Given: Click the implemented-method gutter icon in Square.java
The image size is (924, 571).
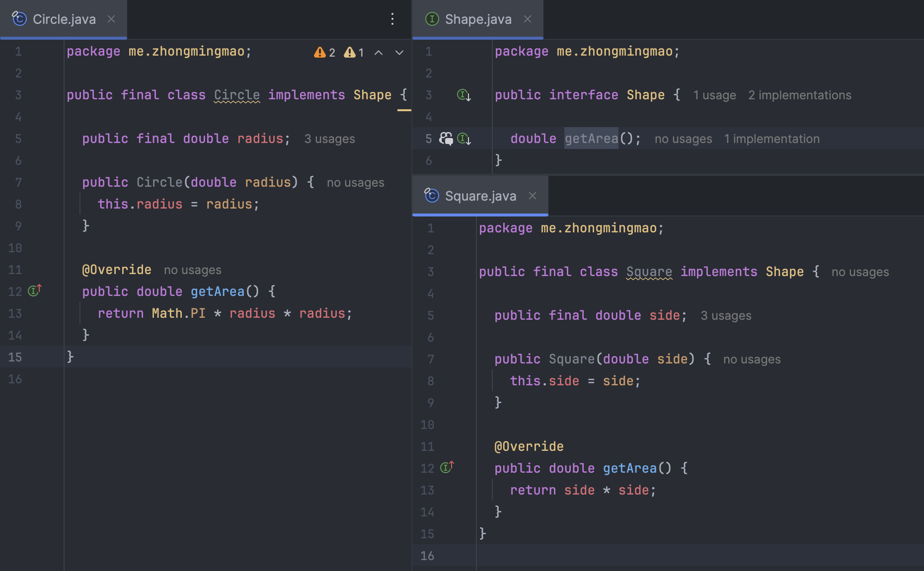Looking at the screenshot, I should 447,468.
